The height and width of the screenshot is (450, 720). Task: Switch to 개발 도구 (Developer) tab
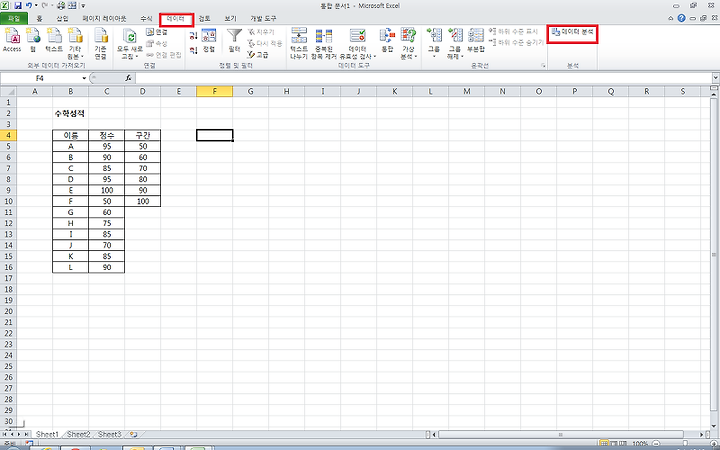point(263,19)
